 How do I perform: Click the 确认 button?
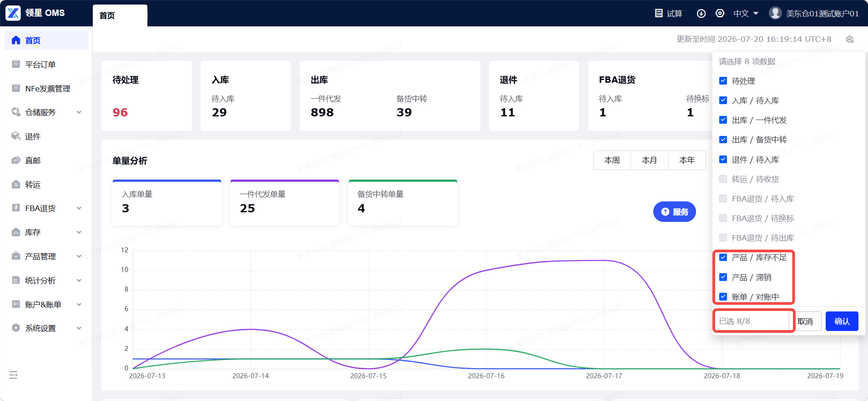(x=842, y=321)
